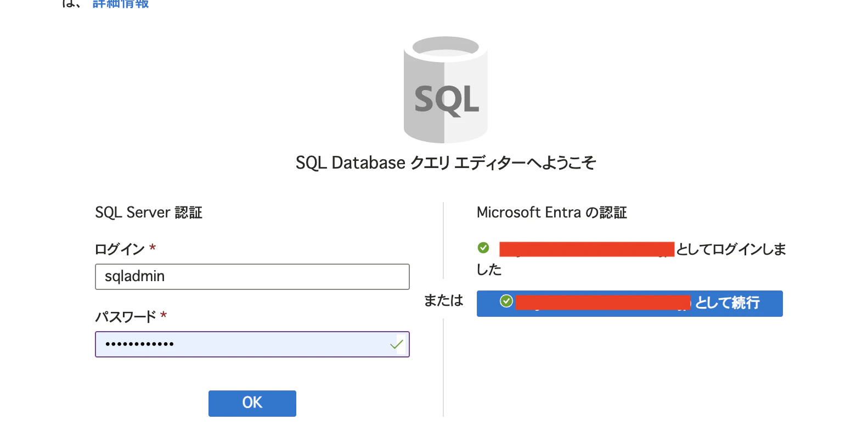Click the Microsoft Entra の認証 section heading
The image size is (868, 436).
(552, 213)
